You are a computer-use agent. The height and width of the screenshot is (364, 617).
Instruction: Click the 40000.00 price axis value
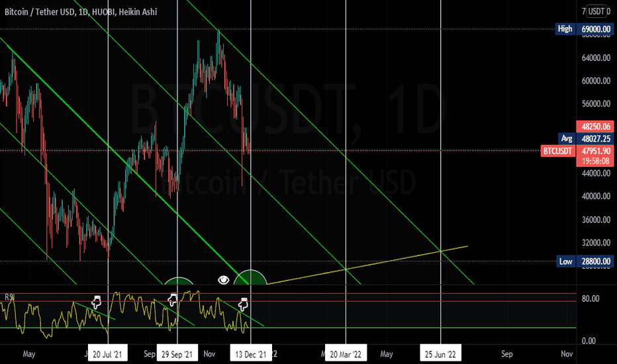tap(596, 197)
